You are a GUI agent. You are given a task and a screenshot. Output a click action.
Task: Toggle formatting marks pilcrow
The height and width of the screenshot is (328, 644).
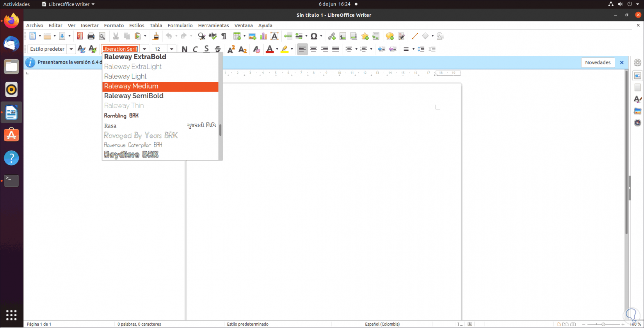pos(224,36)
